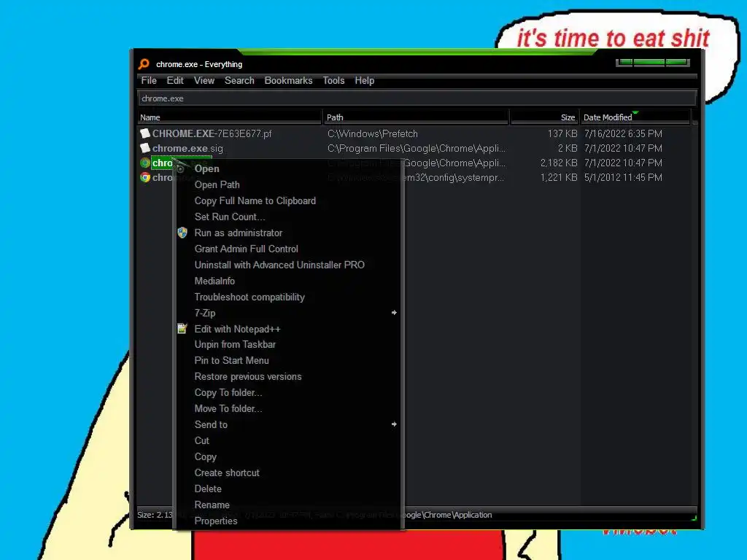Screen dimensions: 747x560
Task: Click the shield icon beside Run as administrator
Action: [182, 233]
